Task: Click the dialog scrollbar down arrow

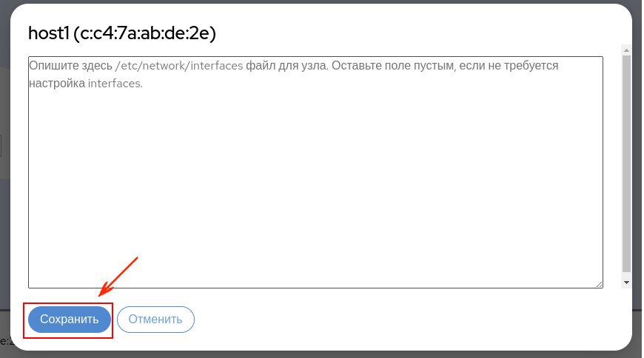Action: pos(626,283)
